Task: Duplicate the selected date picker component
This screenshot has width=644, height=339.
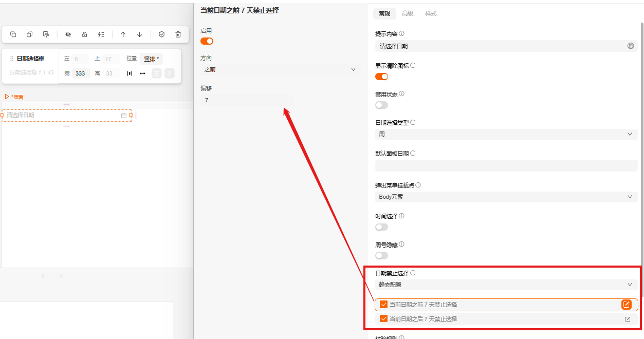Action: [x=13, y=34]
